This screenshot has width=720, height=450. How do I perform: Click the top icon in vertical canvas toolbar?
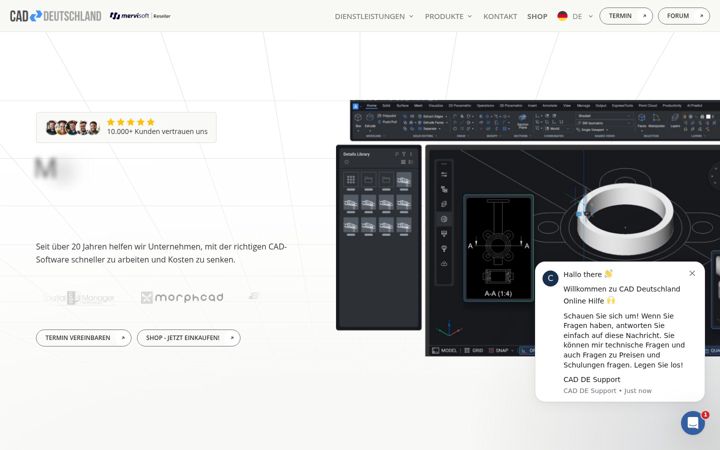(444, 174)
